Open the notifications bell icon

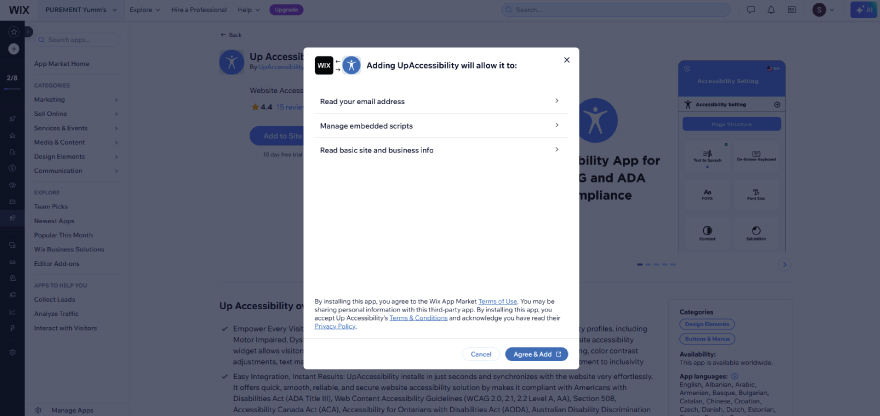point(771,10)
